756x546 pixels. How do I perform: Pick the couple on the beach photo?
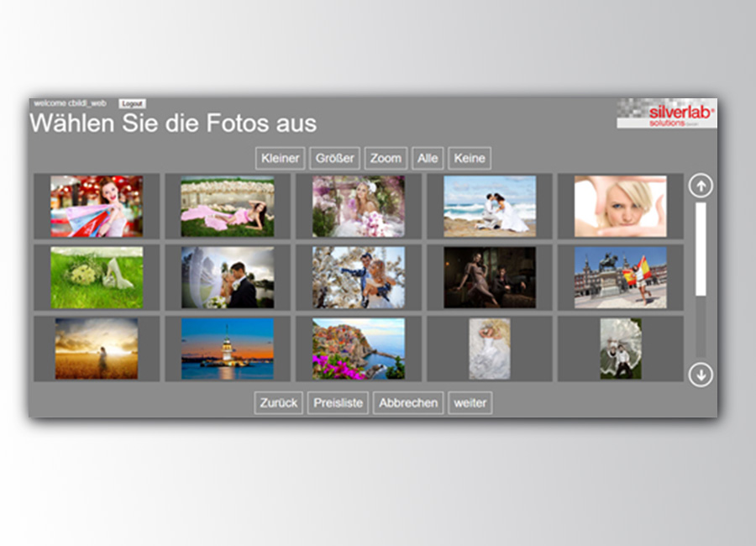click(x=490, y=206)
